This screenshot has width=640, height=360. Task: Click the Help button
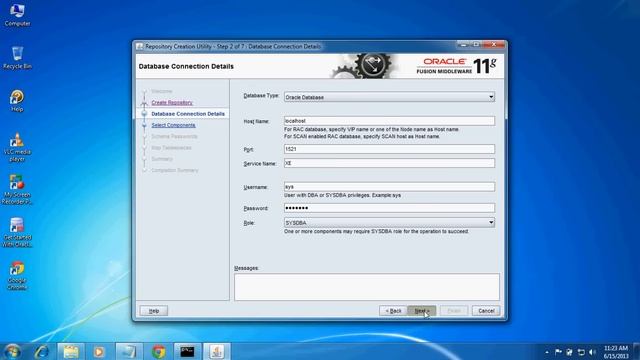[x=154, y=311]
